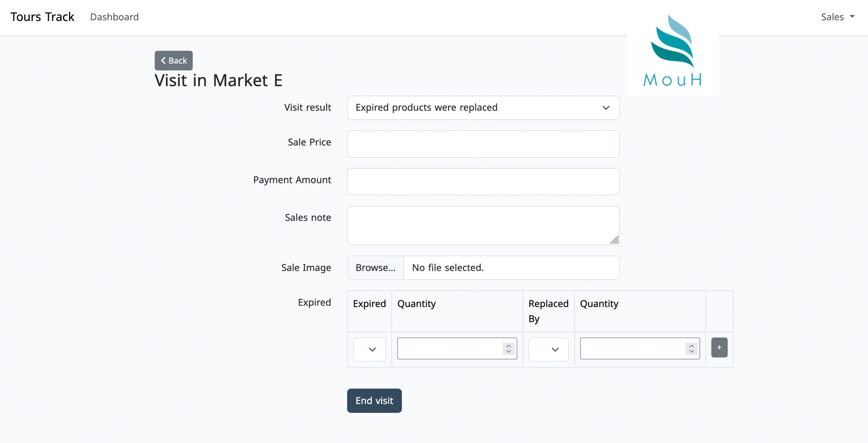Image resolution: width=868 pixels, height=443 pixels.
Task: Click the Back arrow button
Action: (174, 61)
